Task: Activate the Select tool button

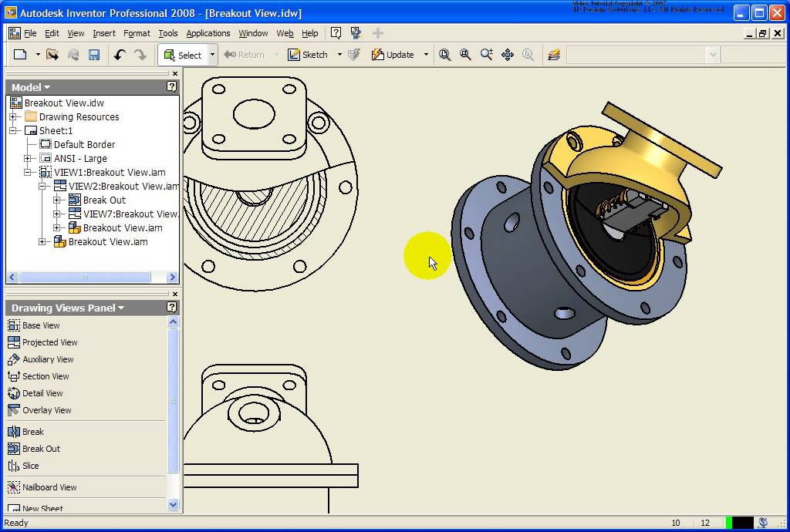Action: 183,55
